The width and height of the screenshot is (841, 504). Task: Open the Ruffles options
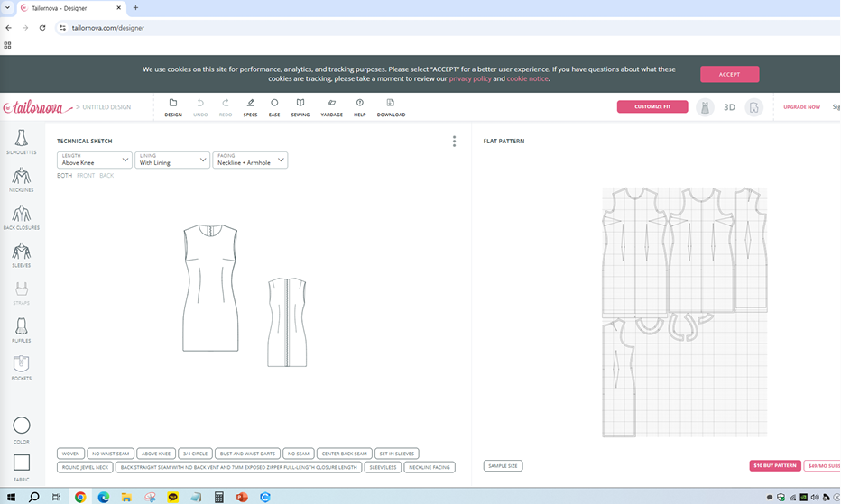[x=22, y=328]
